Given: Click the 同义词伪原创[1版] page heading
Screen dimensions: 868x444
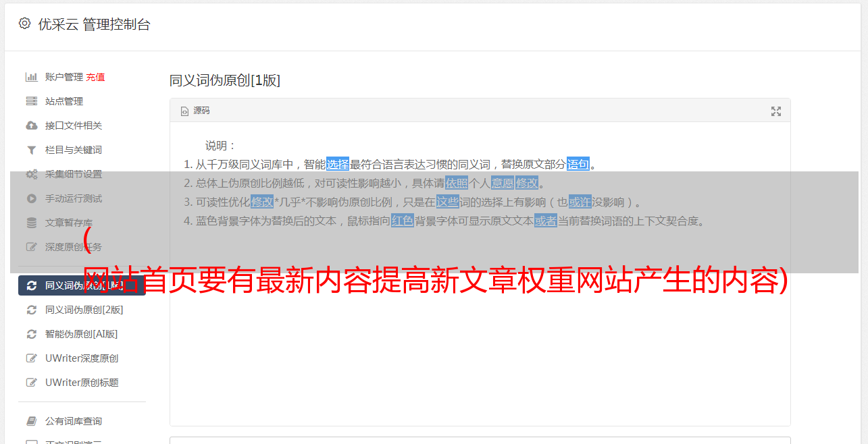Looking at the screenshot, I should click(225, 80).
